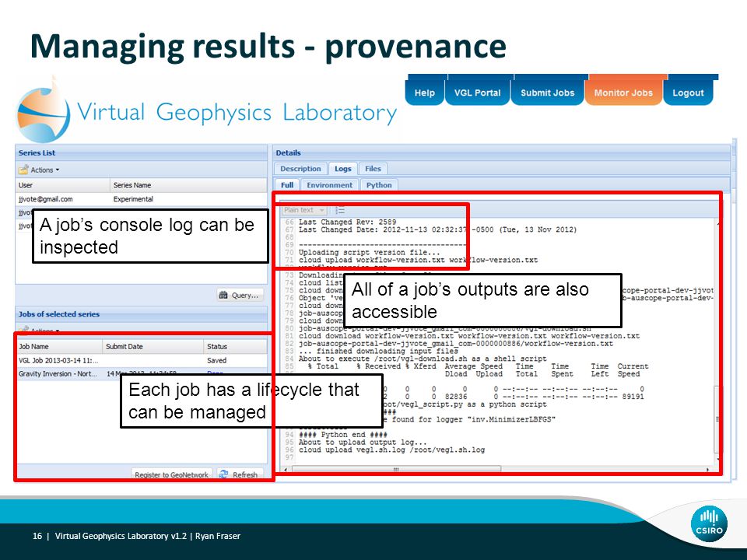Toggle line numbers icon in log toolbar
Viewport: 747px width, 560px height.
click(340, 210)
